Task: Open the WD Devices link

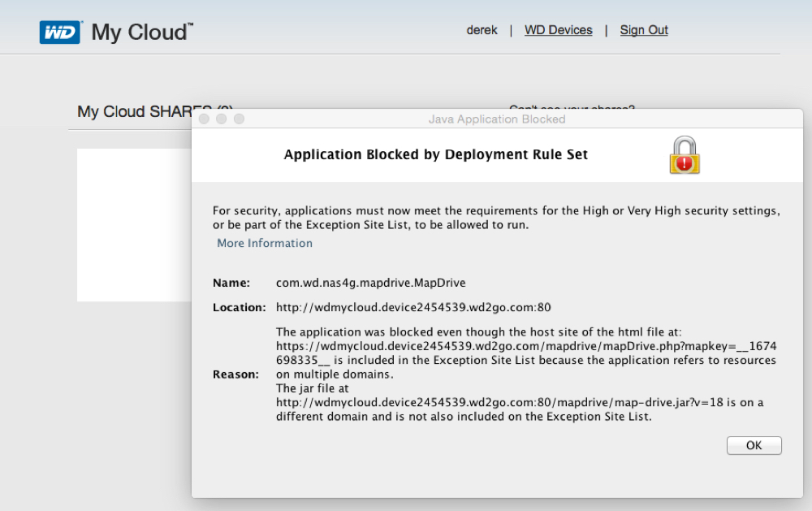Action: [559, 30]
